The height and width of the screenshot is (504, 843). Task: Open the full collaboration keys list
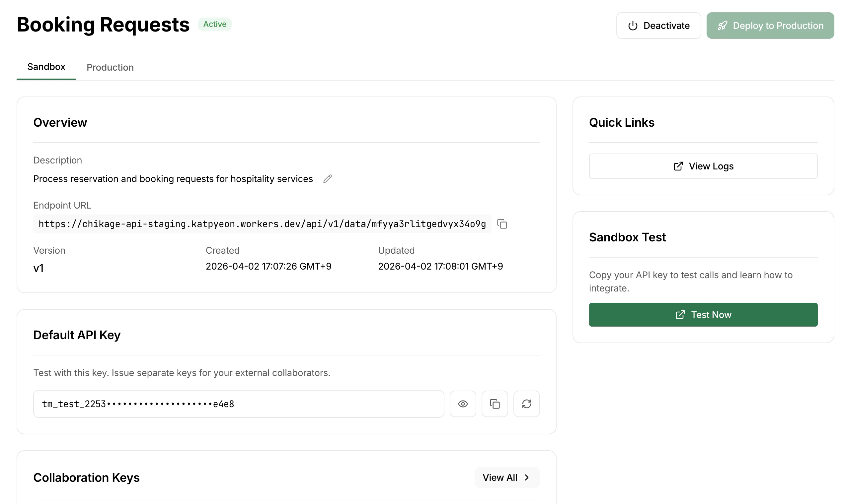pyautogui.click(x=506, y=477)
